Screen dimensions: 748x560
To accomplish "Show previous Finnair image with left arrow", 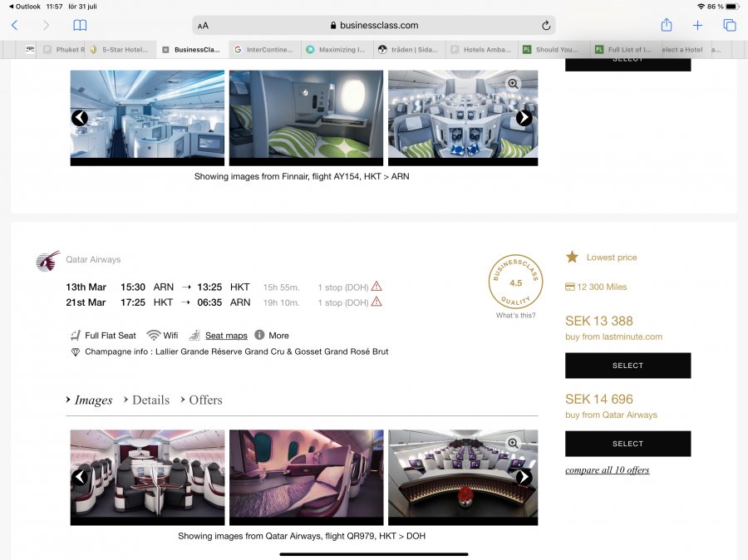I will (x=80, y=118).
